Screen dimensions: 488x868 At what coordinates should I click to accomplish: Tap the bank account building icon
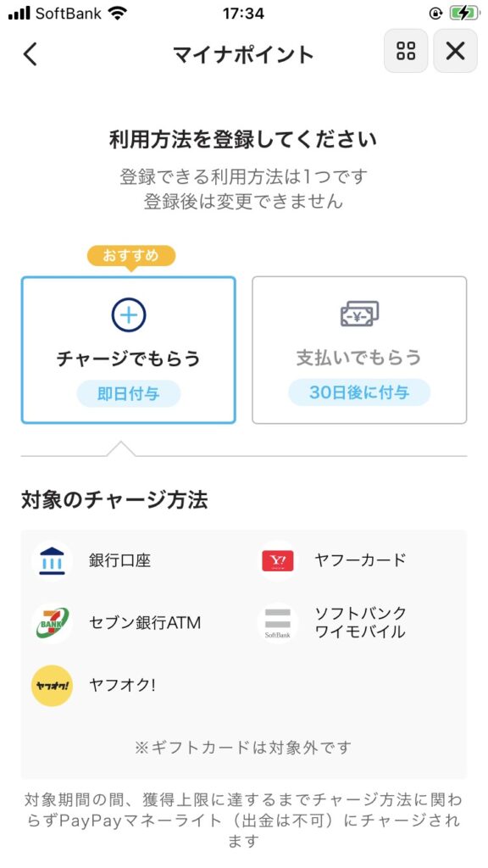point(52,561)
